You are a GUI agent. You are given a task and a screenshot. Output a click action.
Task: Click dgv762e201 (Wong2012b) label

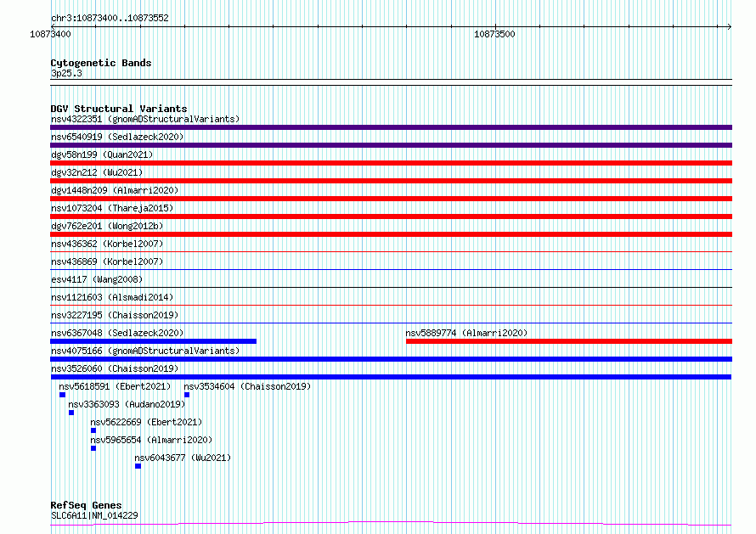(107, 226)
